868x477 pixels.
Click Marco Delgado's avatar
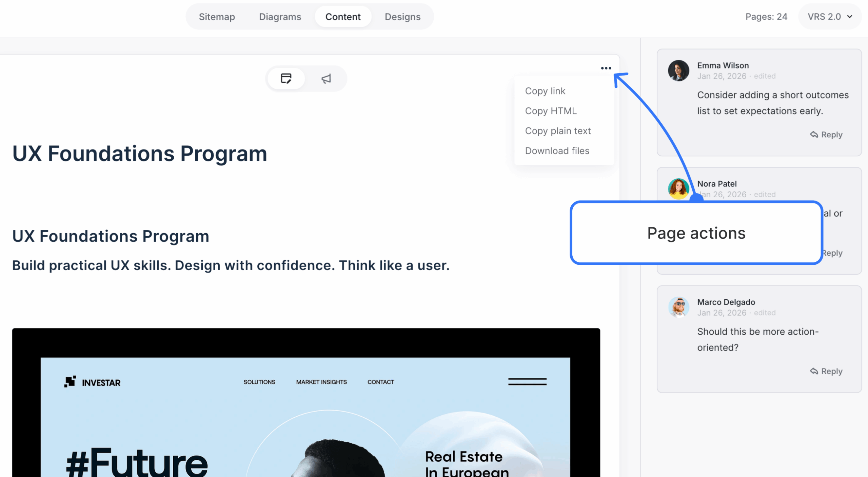(678, 307)
